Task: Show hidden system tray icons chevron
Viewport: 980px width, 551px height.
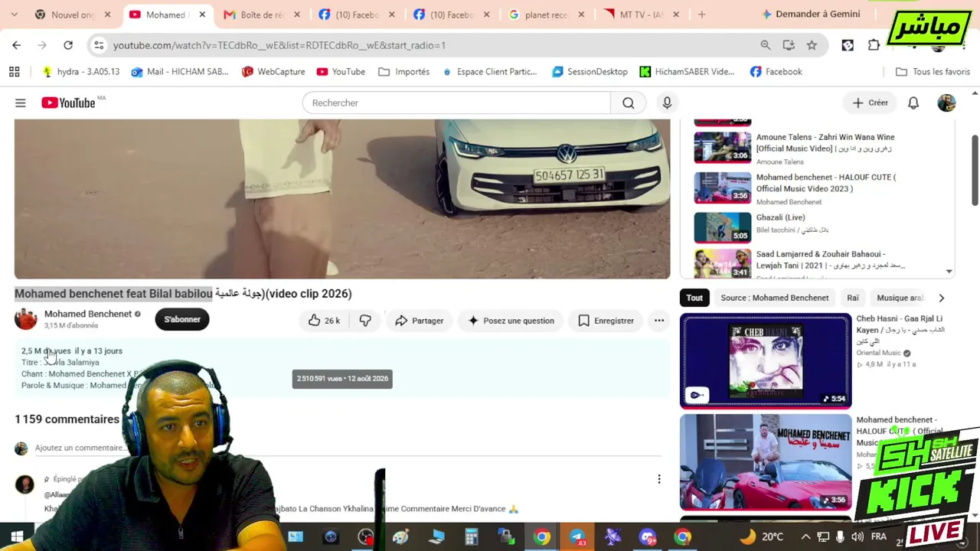Action: pos(805,536)
